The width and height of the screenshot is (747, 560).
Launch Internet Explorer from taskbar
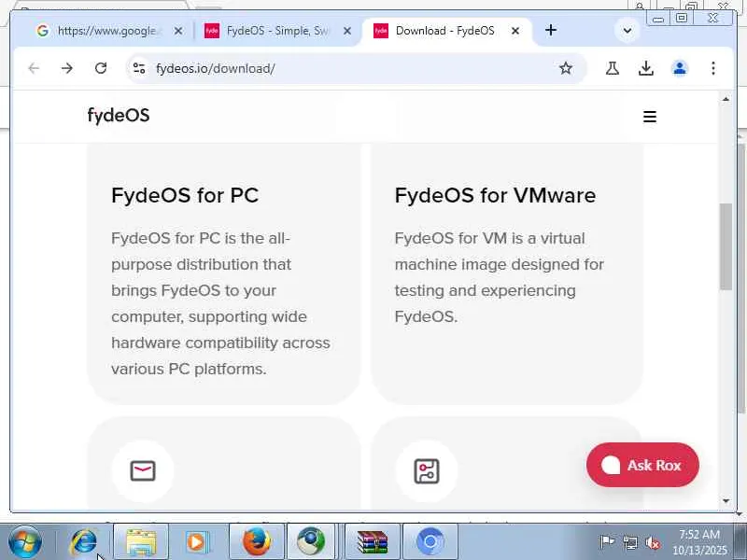pyautogui.click(x=83, y=542)
